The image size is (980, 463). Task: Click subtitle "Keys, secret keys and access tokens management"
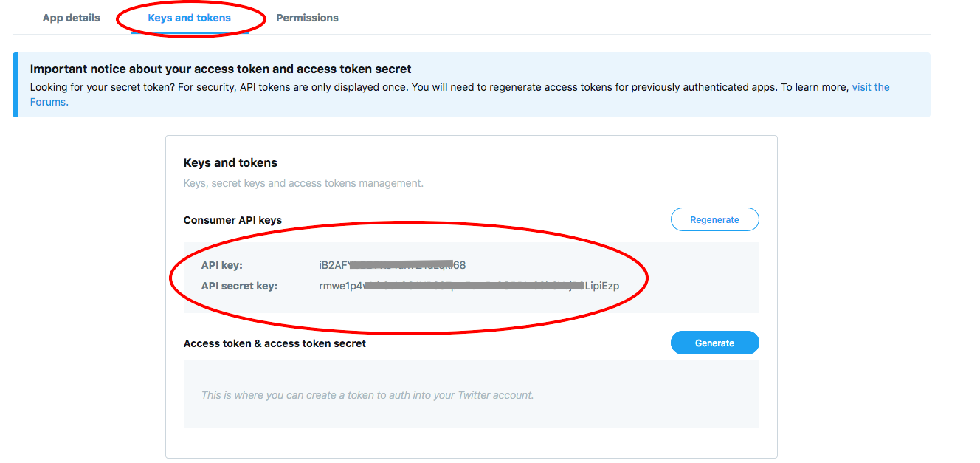click(303, 183)
